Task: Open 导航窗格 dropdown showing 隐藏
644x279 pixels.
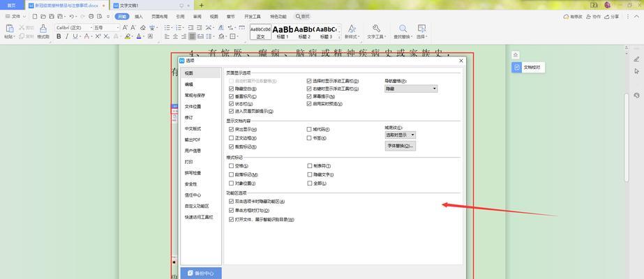Action: (x=411, y=89)
